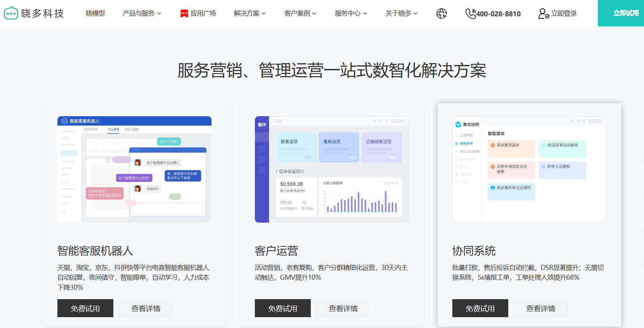
Task: Click 查看详情 under 客户运营
Action: (343, 308)
